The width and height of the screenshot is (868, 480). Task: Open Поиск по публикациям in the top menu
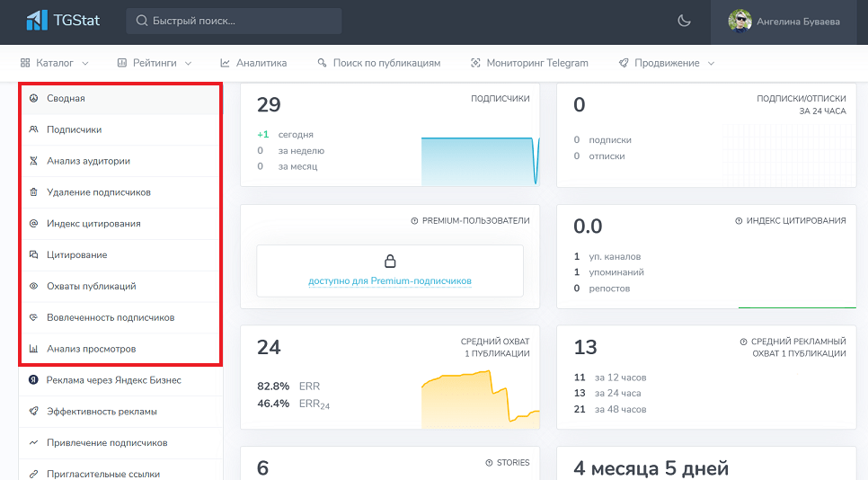click(378, 63)
